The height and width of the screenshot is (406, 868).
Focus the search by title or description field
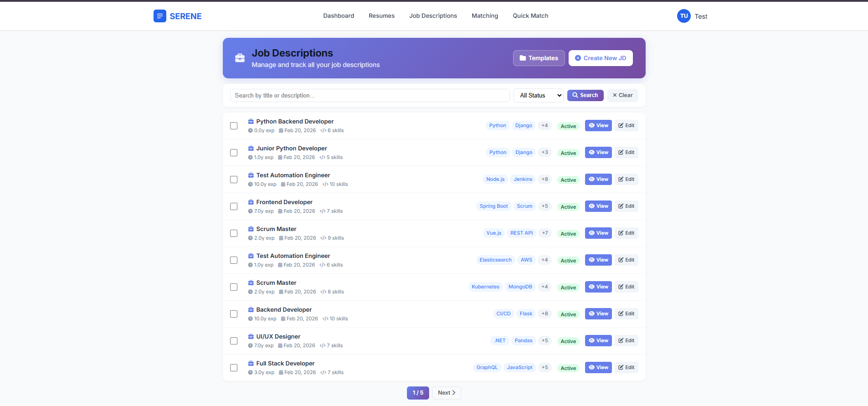(x=370, y=96)
